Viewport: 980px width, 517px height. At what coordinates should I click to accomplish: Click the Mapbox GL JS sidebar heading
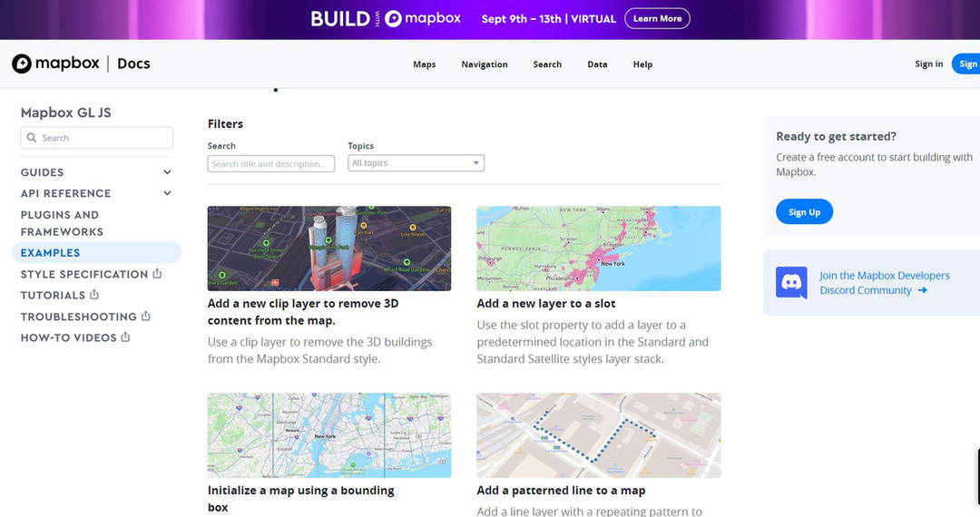65,112
